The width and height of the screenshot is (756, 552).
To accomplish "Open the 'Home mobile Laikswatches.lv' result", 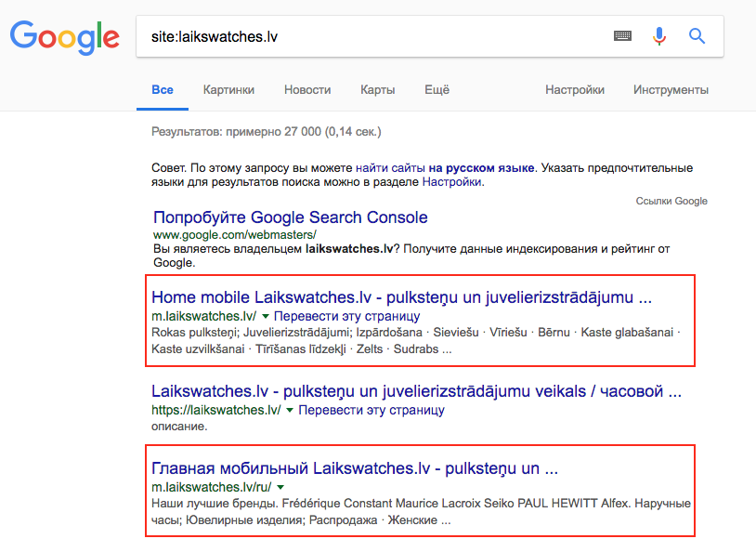I will point(401,297).
